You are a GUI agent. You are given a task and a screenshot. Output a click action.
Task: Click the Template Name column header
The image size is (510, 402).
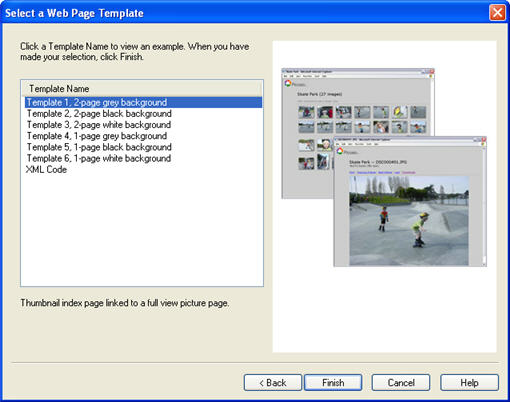(142, 89)
